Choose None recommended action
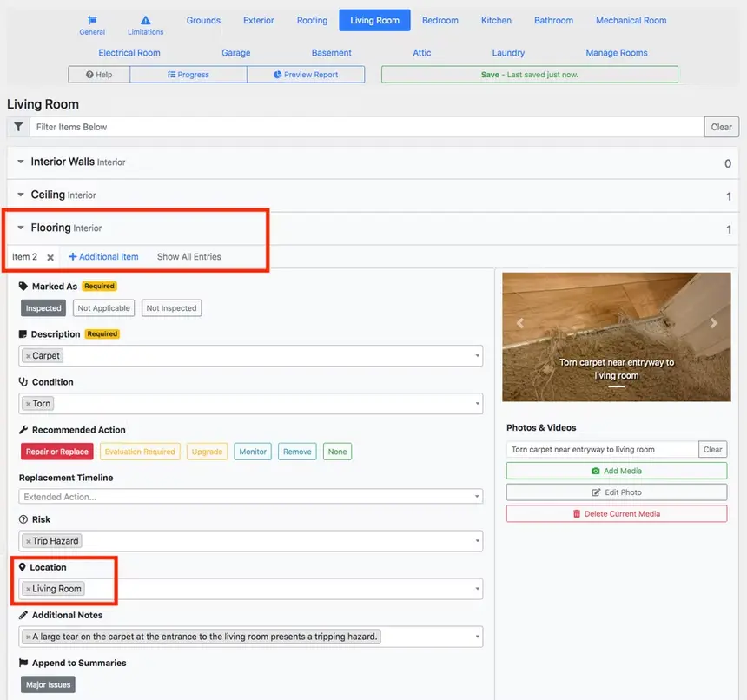 tap(337, 452)
